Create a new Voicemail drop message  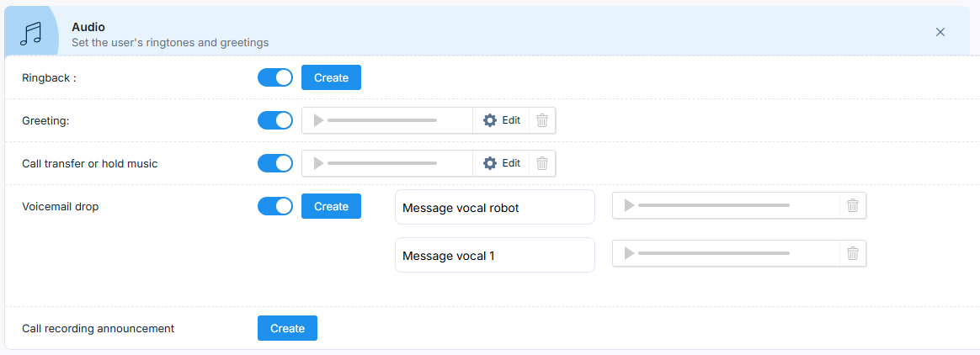click(331, 206)
